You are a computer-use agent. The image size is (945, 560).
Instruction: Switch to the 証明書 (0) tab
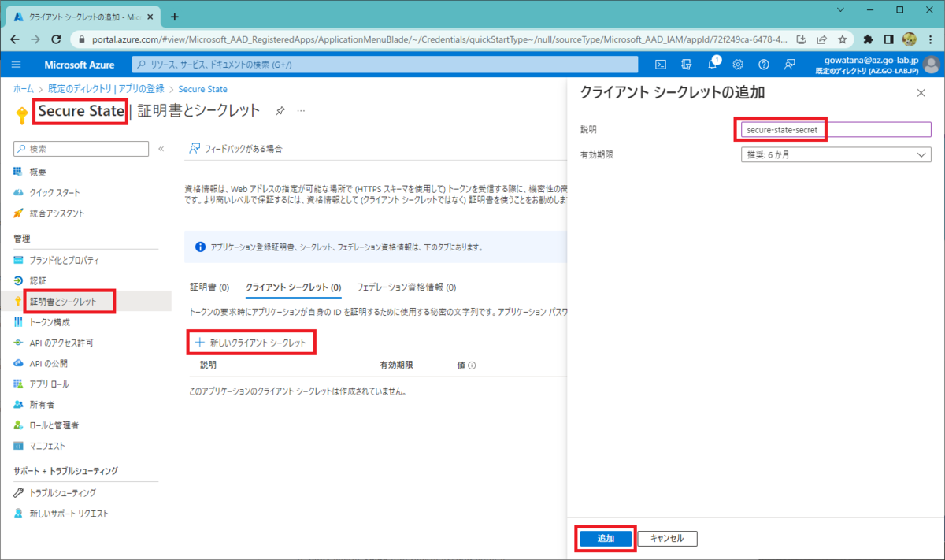click(209, 287)
